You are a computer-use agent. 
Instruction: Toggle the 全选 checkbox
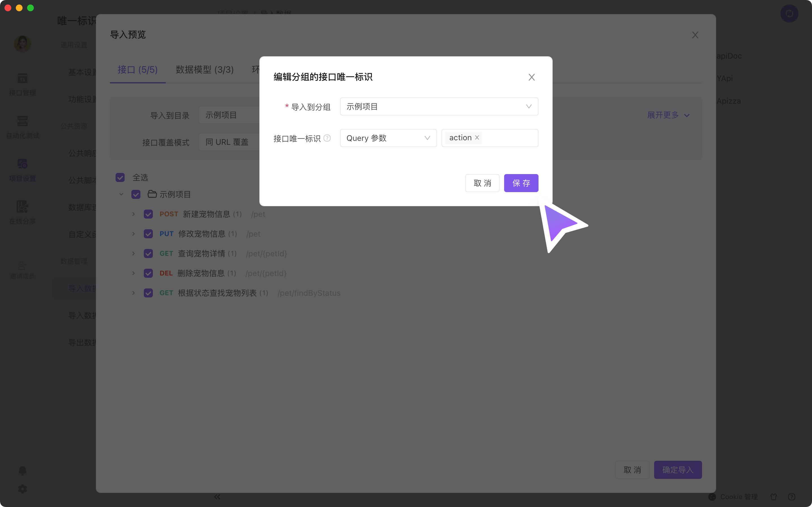pyautogui.click(x=120, y=177)
